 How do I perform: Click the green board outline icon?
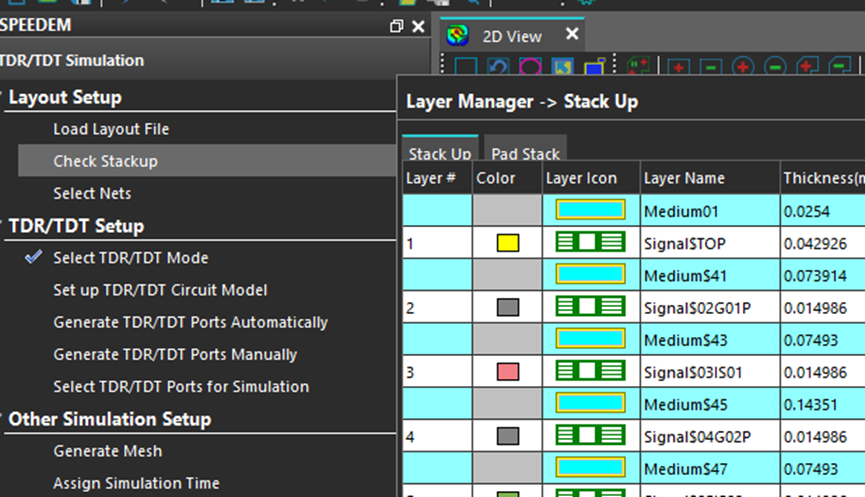pyautogui.click(x=638, y=67)
